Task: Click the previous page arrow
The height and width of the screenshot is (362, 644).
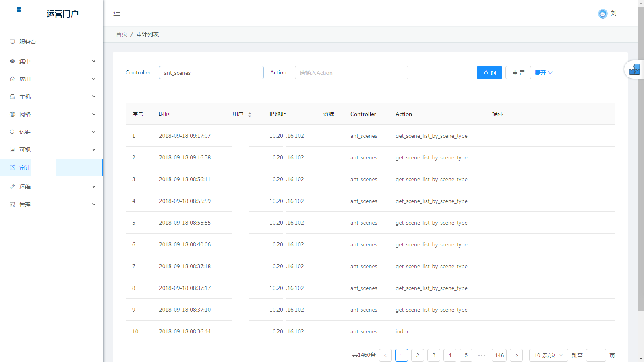Action: 385,355
